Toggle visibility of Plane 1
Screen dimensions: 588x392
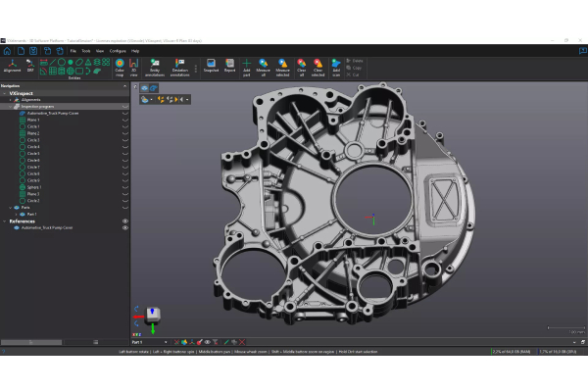click(125, 120)
